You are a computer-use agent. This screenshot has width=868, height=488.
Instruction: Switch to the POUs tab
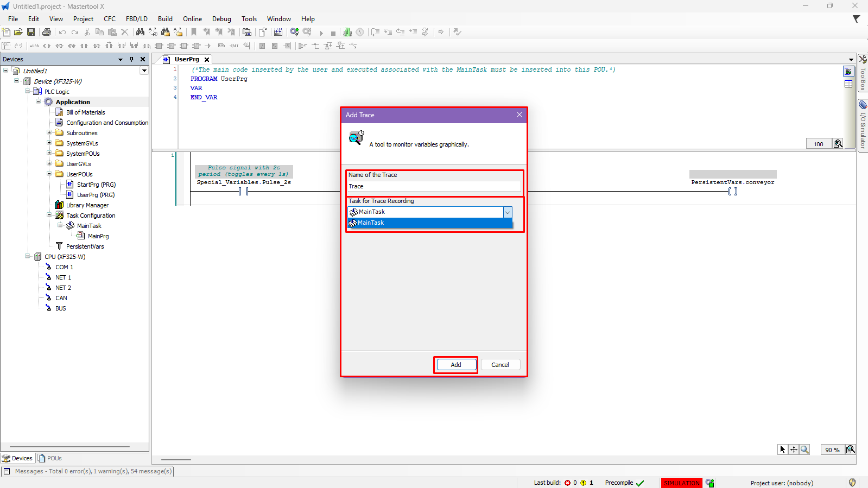pyautogui.click(x=50, y=458)
